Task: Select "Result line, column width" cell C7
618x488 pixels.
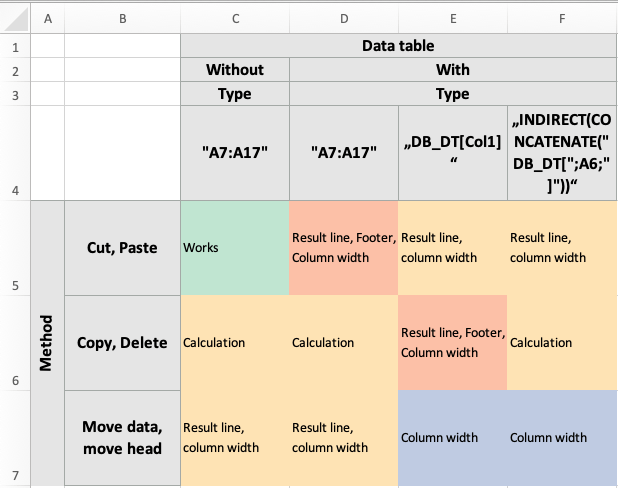Action: [235, 438]
